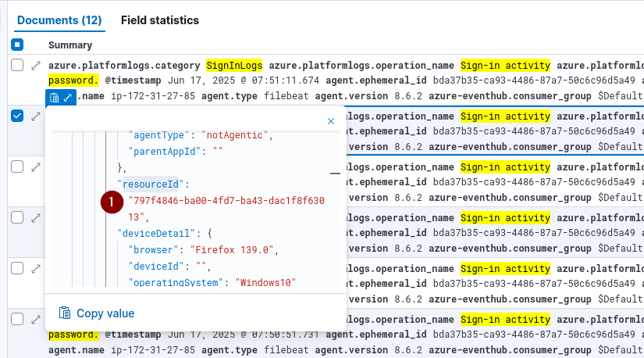Expand the last visible document row
Screen dimensions: 644x358
click(x=35, y=320)
